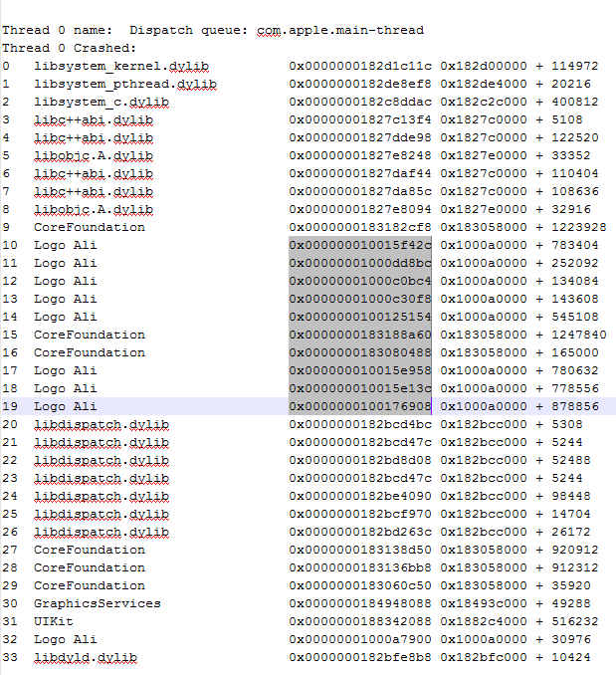
Task: Click highlighted address 0x00000001000c30f8
Action: tap(360, 300)
